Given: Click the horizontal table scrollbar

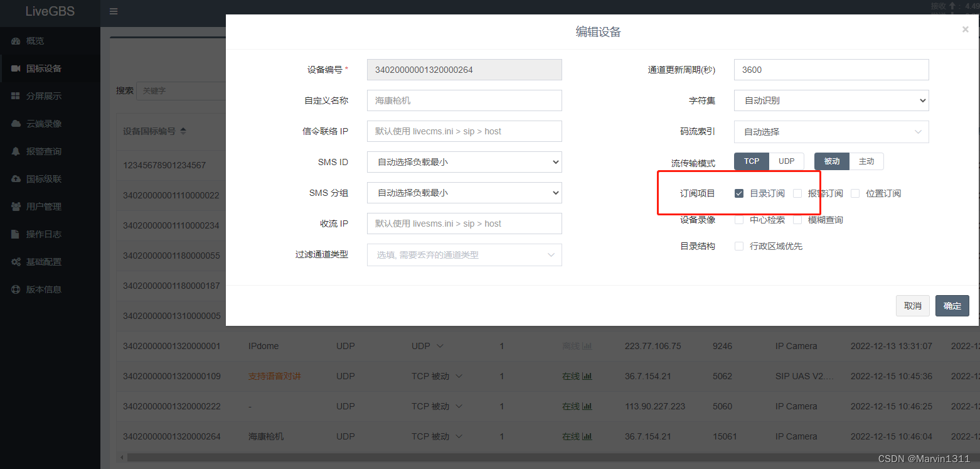Looking at the screenshot, I should pos(552,458).
